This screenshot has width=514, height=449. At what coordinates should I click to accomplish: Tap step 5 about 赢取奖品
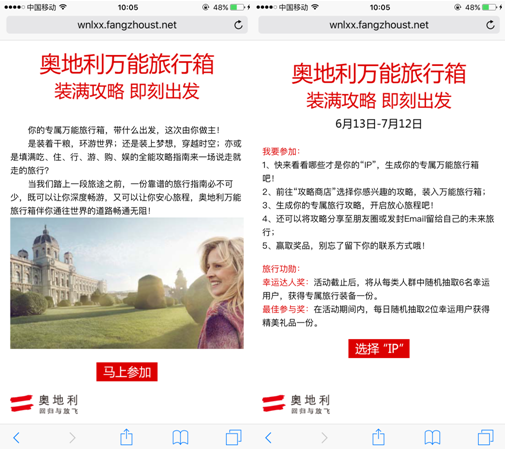[344, 246]
